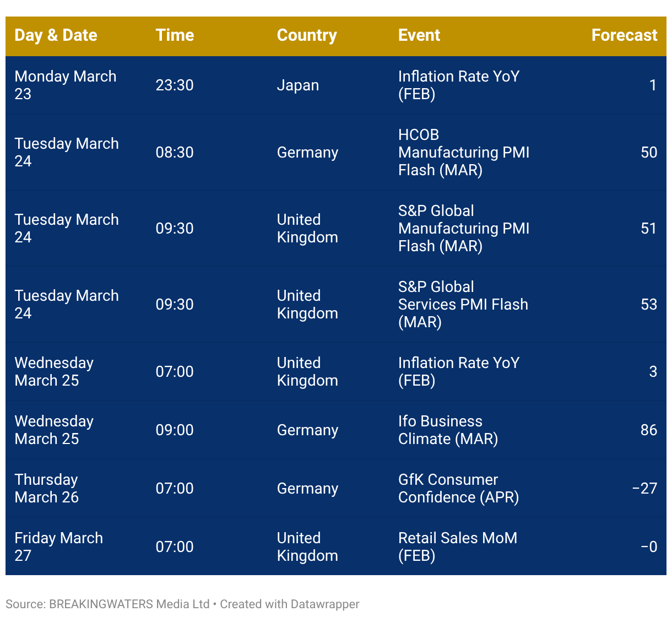Open the Created with Datawrapper link

point(290,604)
